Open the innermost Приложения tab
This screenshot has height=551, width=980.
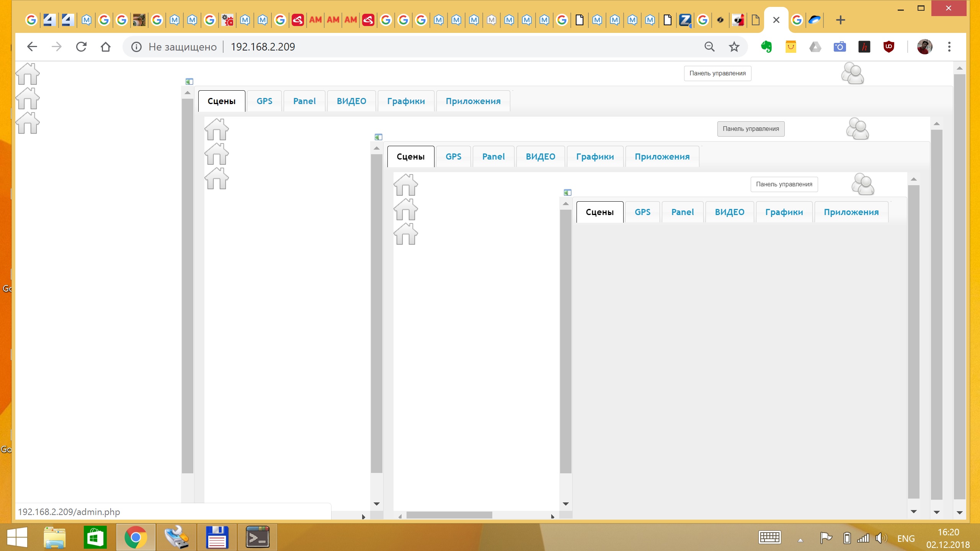click(x=851, y=212)
